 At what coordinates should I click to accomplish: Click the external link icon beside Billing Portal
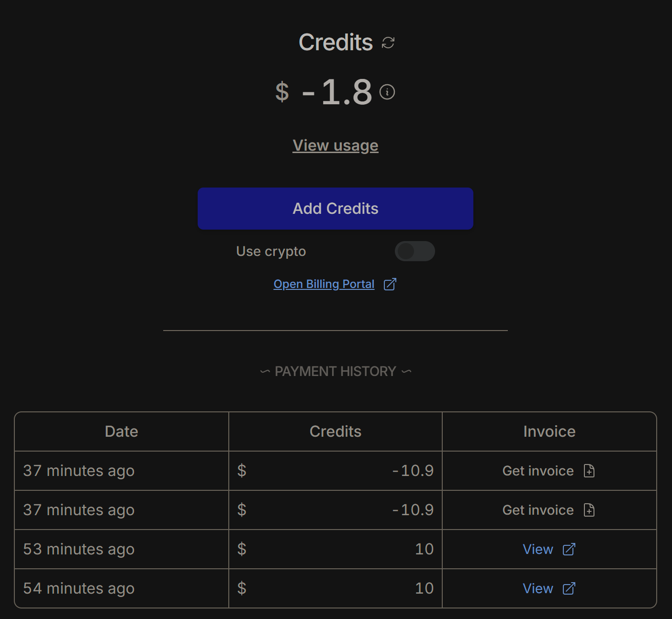point(390,284)
